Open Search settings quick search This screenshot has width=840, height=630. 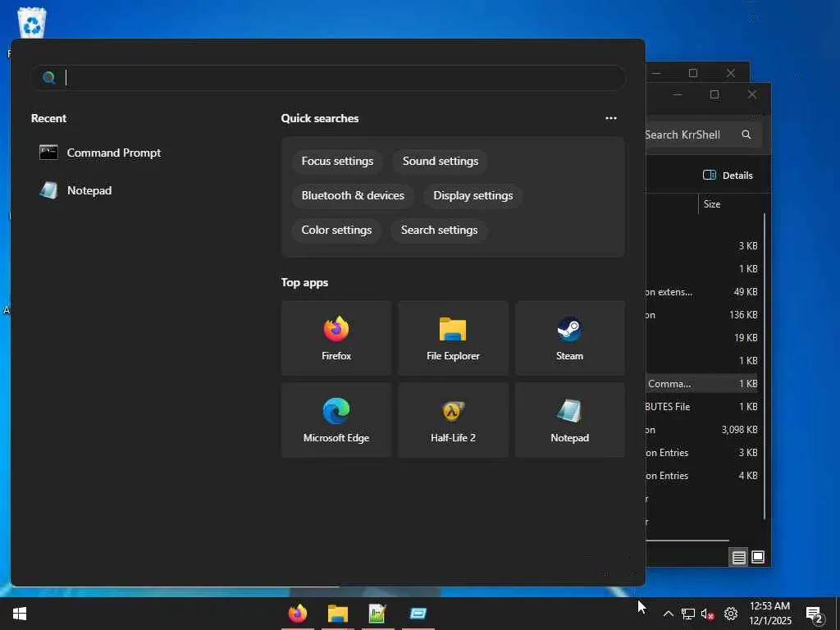pyautogui.click(x=440, y=230)
